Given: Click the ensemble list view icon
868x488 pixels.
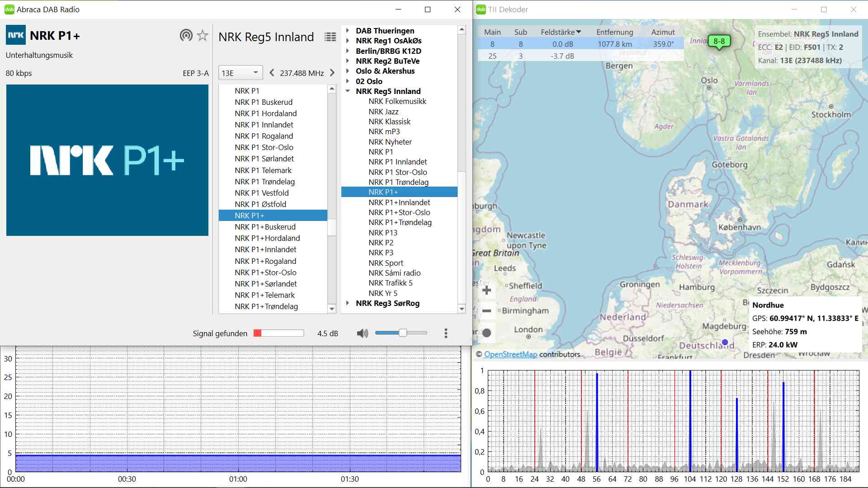Looking at the screenshot, I should (x=330, y=37).
